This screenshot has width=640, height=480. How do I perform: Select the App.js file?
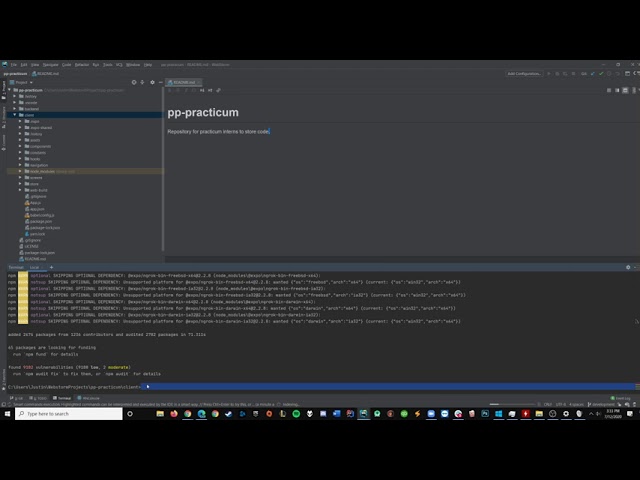coord(35,203)
